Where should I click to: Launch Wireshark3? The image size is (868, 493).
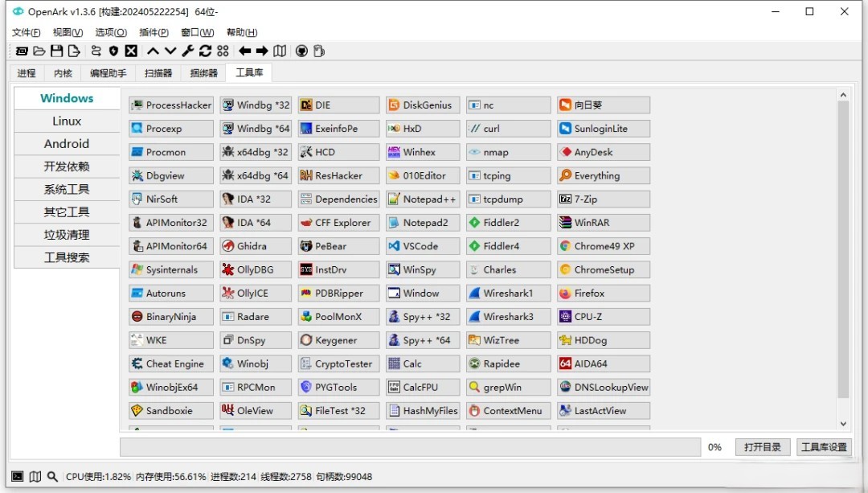click(x=509, y=317)
